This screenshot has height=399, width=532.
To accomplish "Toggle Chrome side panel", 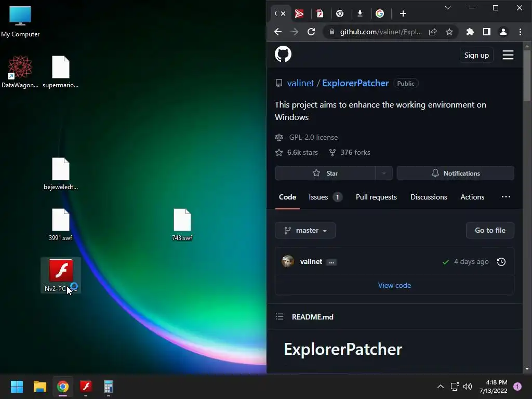I will [x=486, y=32].
